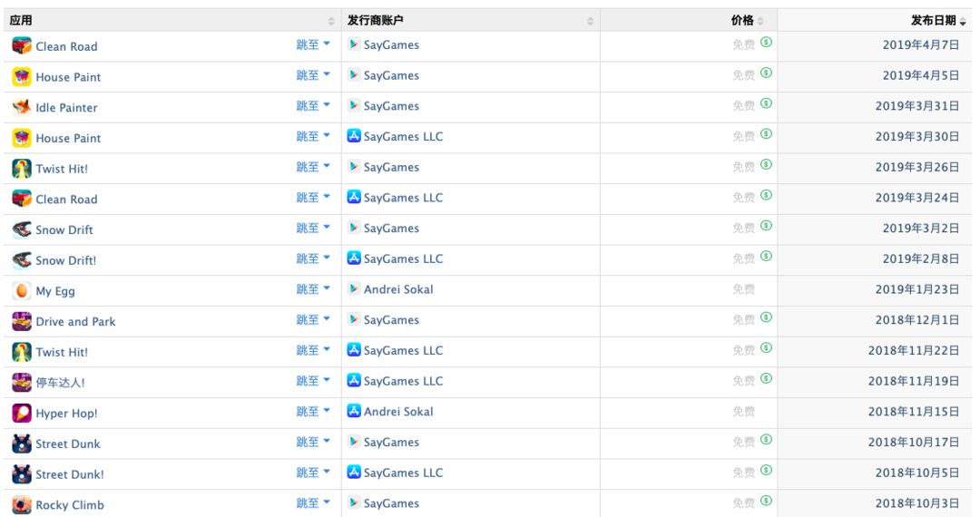Open the Drive and Park app link
The height and width of the screenshot is (517, 980).
(75, 322)
